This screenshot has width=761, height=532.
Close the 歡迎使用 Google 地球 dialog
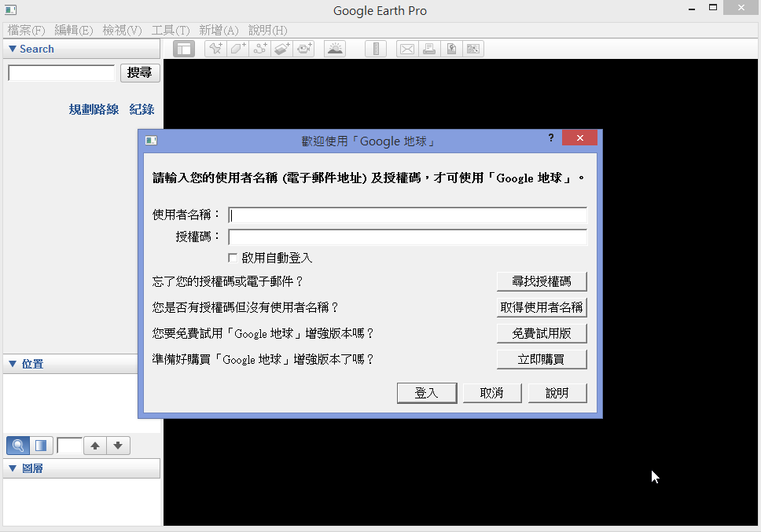[579, 138]
